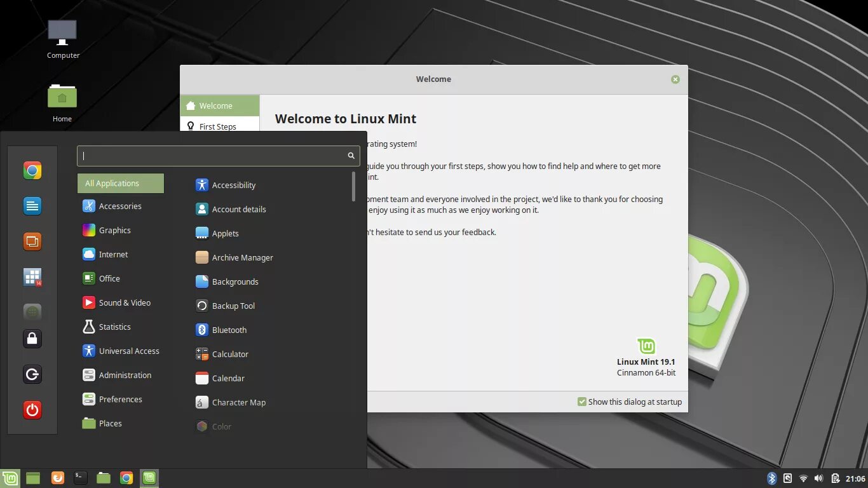This screenshot has width=868, height=488.
Task: Click the Lock Screen padlock icon
Action: [32, 339]
